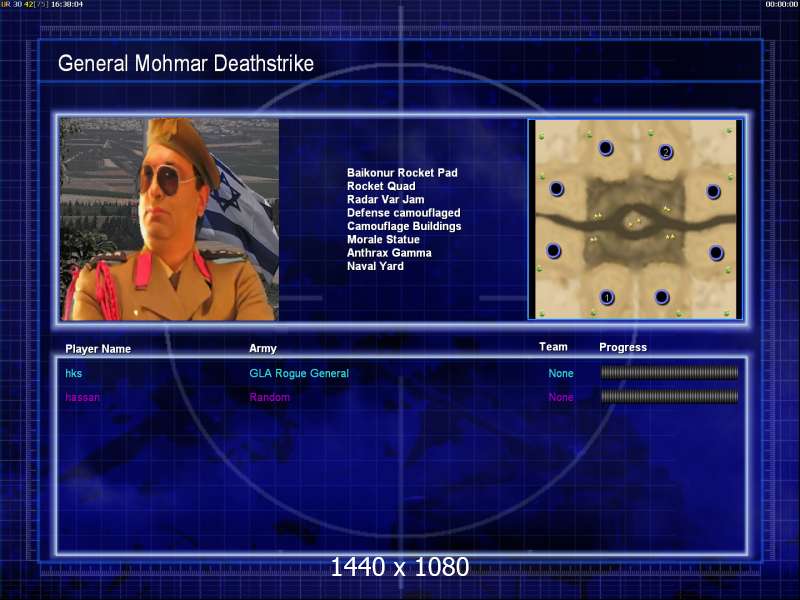
Task: Select start position marker numbered 2
Action: (665, 152)
